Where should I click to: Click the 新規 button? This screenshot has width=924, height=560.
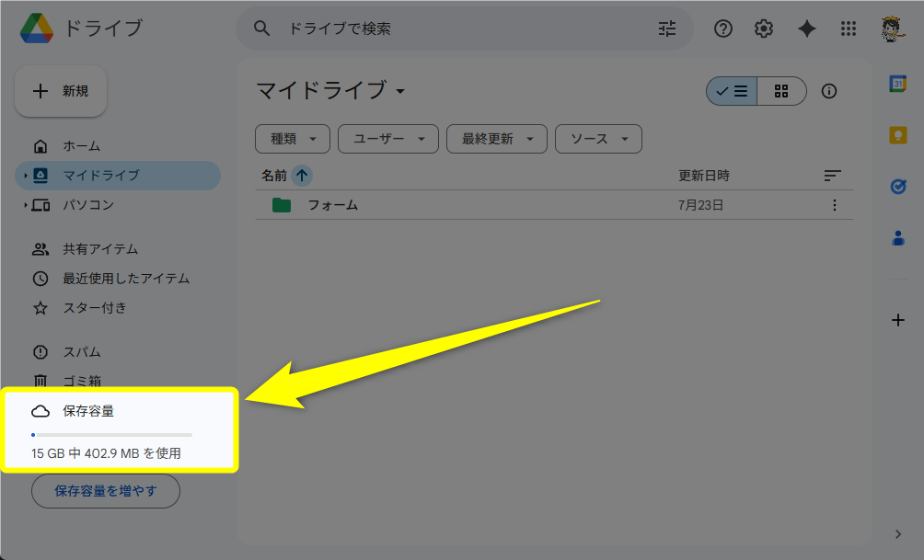[61, 91]
